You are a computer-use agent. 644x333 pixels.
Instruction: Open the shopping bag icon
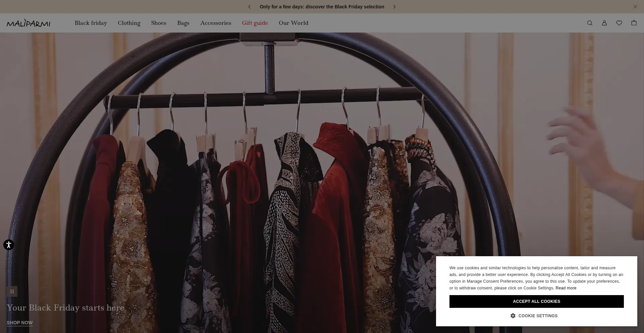(x=634, y=23)
